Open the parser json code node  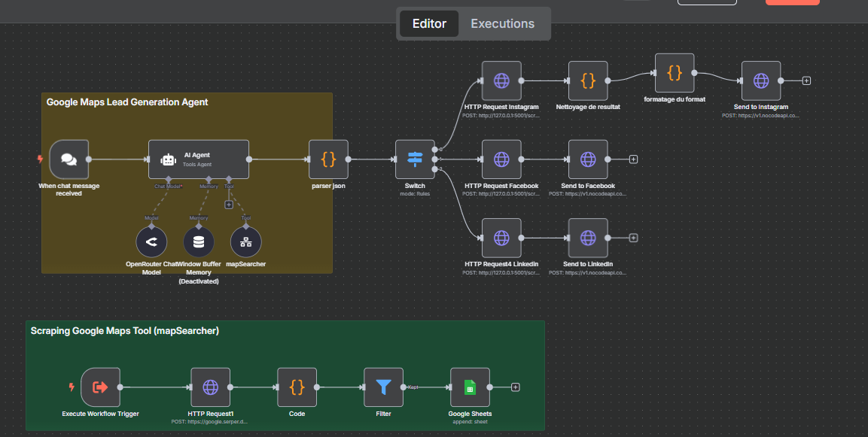328,159
